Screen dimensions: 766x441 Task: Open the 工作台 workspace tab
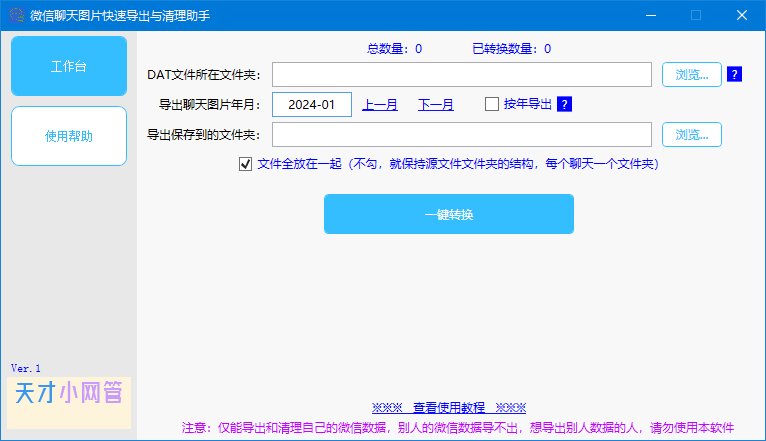(69, 66)
